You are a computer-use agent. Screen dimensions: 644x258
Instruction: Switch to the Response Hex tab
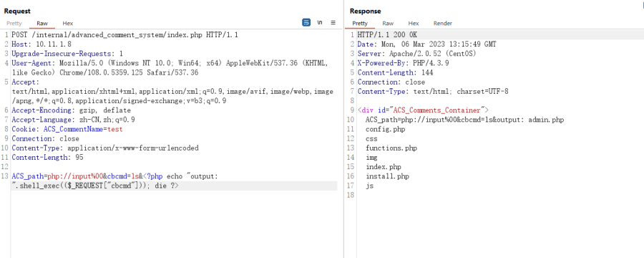tap(414, 24)
